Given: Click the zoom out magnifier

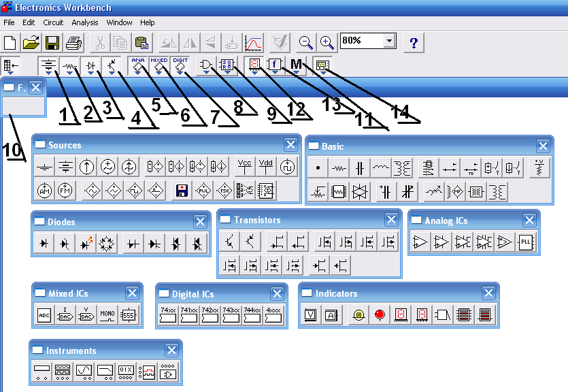Looking at the screenshot, I should point(305,43).
